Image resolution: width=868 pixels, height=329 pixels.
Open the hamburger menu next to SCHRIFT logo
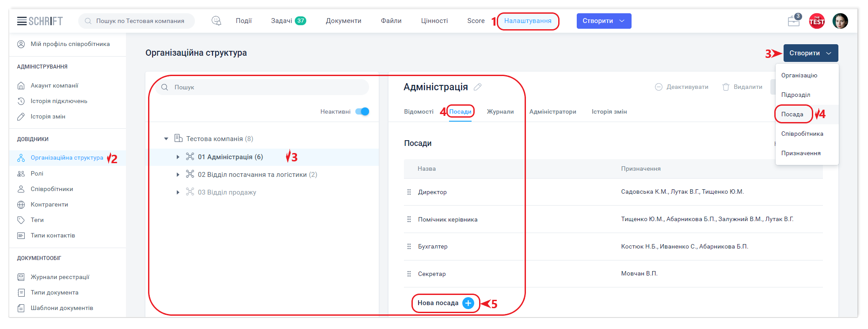[x=22, y=21]
